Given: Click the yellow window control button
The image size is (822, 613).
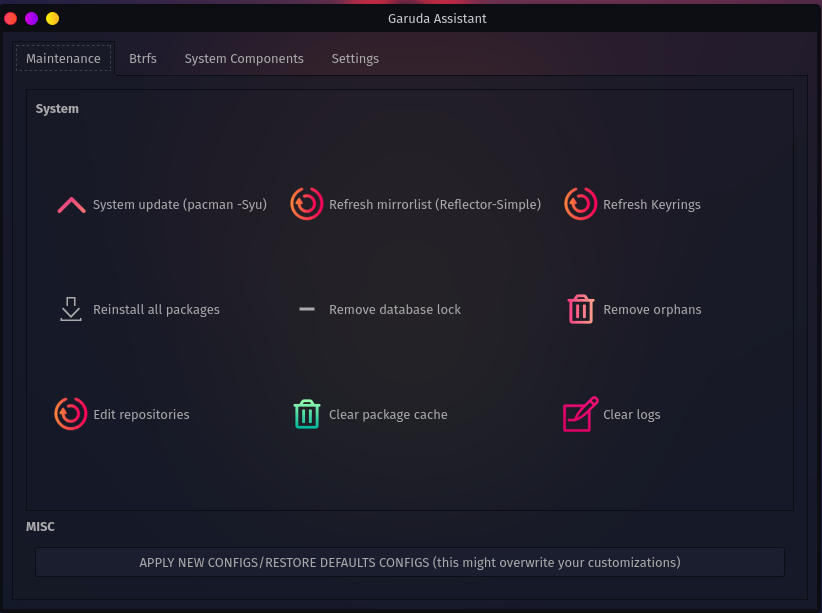Looking at the screenshot, I should 52,19.
